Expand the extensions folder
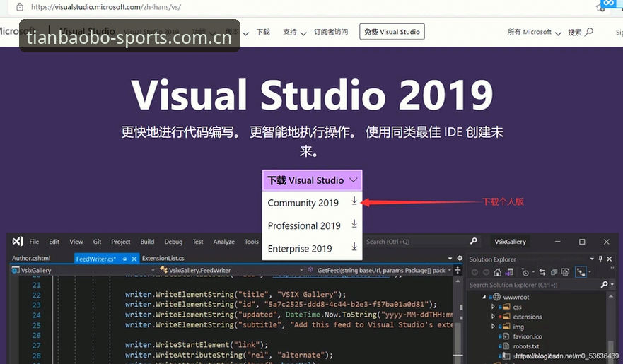The image size is (623, 364). click(493, 317)
